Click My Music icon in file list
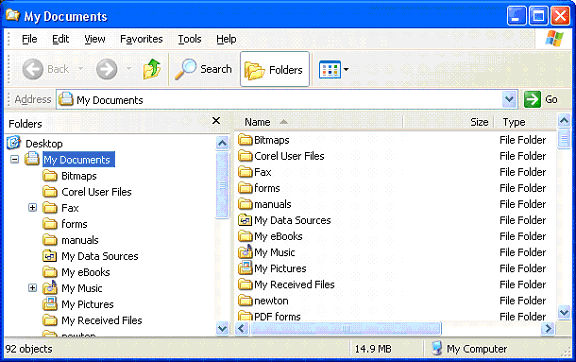 [x=245, y=252]
